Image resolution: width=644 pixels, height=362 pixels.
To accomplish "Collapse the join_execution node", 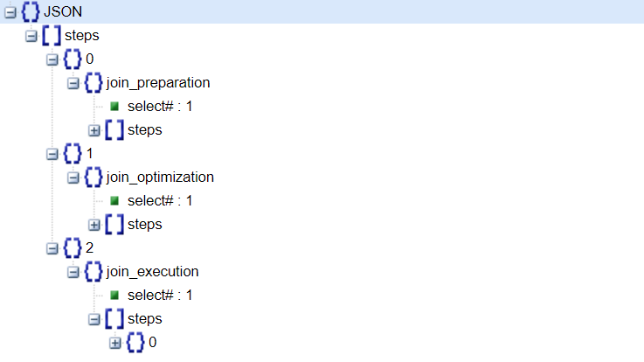I will 73,272.
